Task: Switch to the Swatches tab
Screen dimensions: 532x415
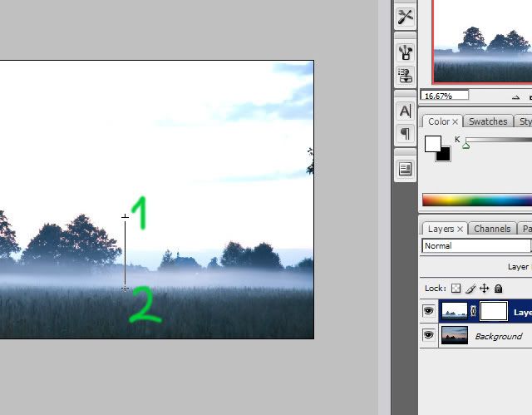Action: coord(488,121)
